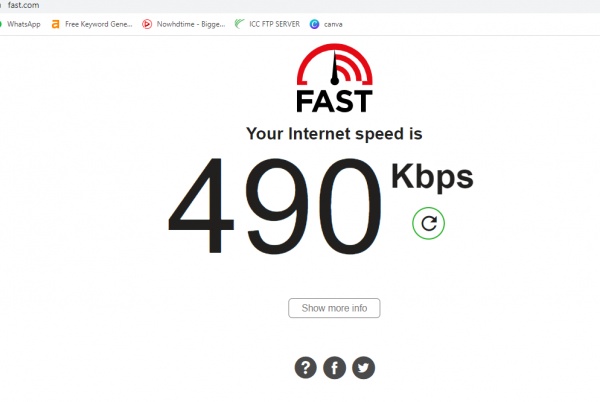Restart the speed test with the green refresh icon
Viewport: 600px width, 402px height.
pyautogui.click(x=429, y=223)
